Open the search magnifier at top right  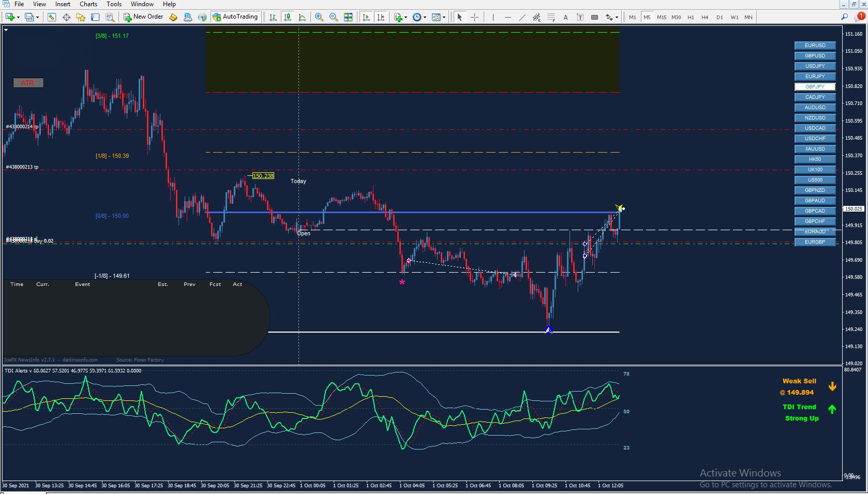click(844, 17)
